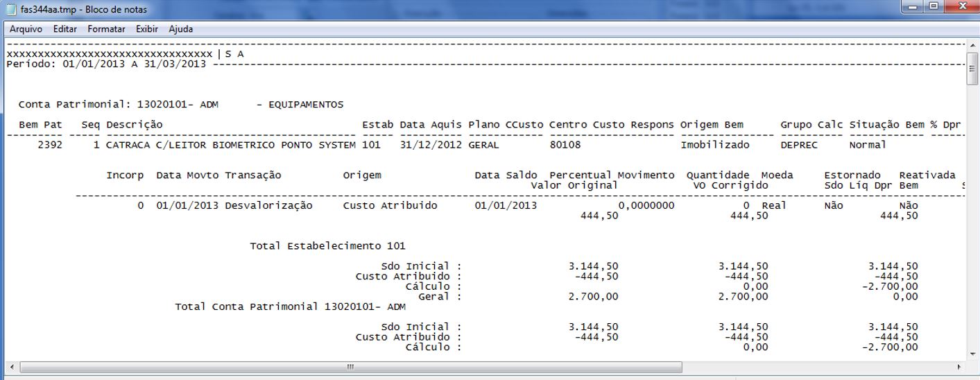Click the 'Grupo Calc' column header

(811, 125)
